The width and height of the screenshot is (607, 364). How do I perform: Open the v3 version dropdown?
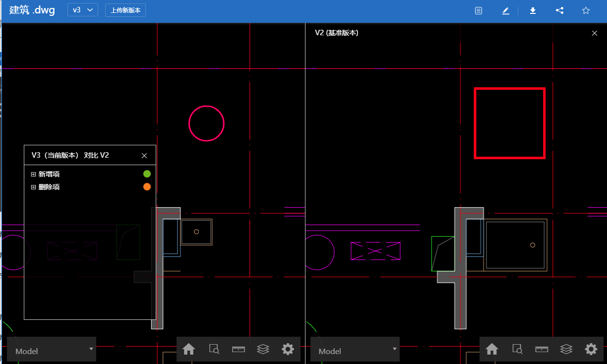(82, 10)
